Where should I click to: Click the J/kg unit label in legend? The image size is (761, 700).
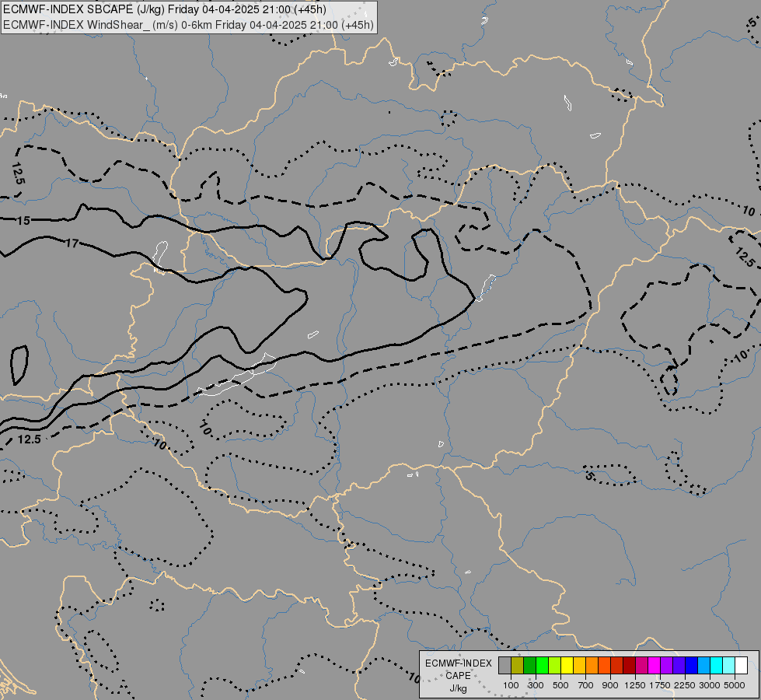pyautogui.click(x=458, y=689)
